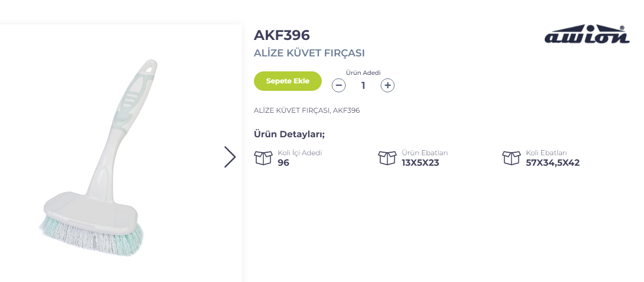Click box icon beside Ürün Ebatları
Screen dimensions: 644x282
[x=387, y=158]
